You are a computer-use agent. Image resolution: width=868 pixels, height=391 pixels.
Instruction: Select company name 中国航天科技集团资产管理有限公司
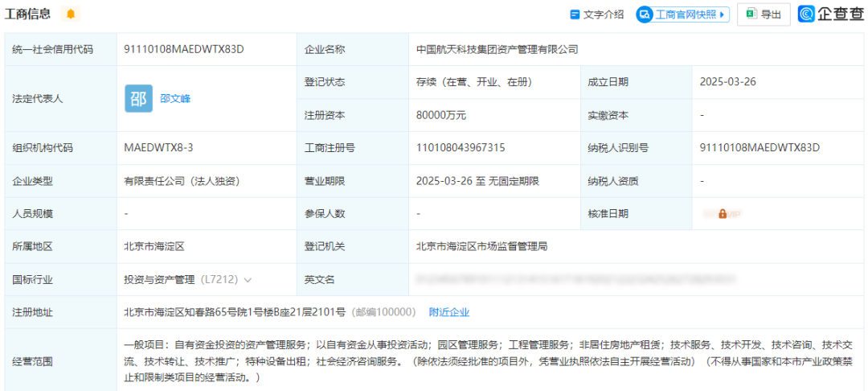coord(497,49)
